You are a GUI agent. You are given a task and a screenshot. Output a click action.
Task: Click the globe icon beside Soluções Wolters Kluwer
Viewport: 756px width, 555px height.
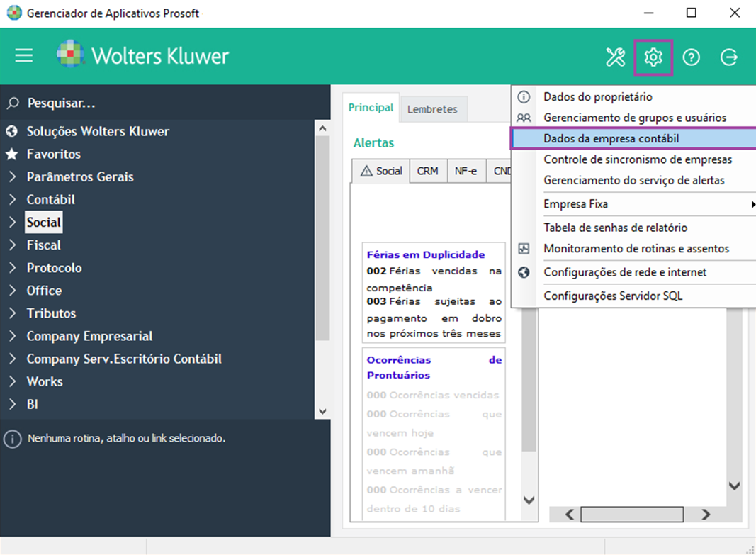[x=11, y=131]
